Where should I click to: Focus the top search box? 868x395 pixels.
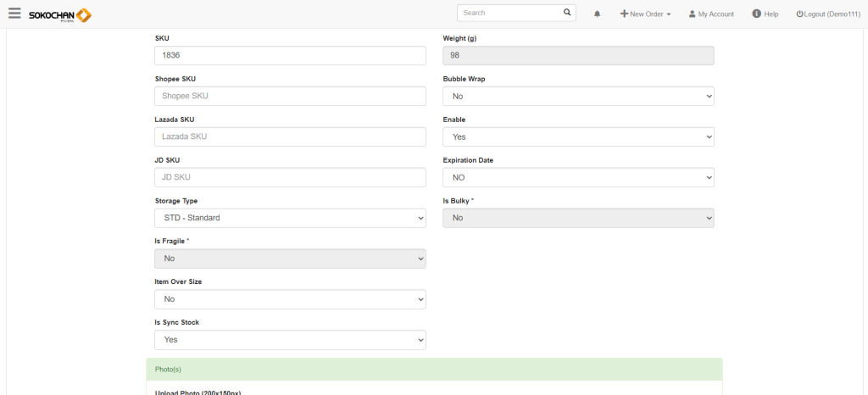click(x=509, y=13)
